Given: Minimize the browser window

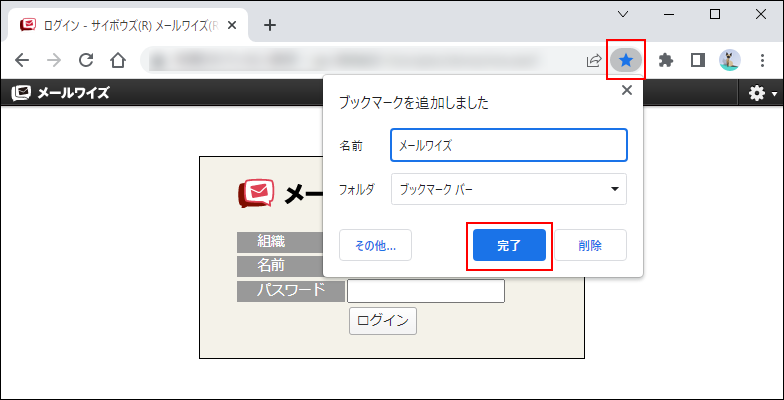Looking at the screenshot, I should coord(669,14).
